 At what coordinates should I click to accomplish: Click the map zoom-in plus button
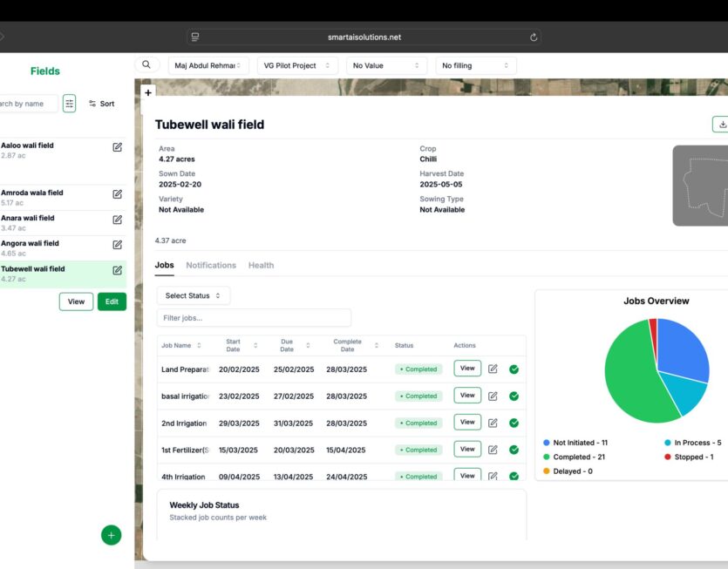coord(147,92)
